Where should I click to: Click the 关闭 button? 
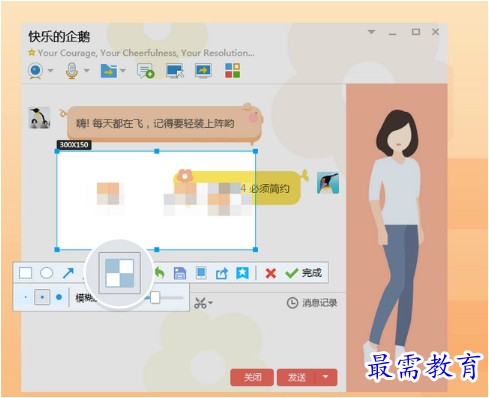tap(252, 377)
